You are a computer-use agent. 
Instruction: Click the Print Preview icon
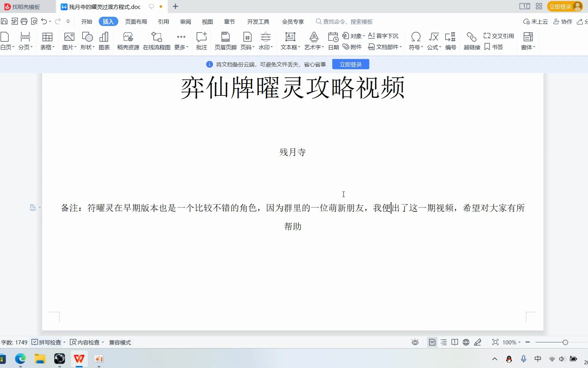tap(34, 21)
